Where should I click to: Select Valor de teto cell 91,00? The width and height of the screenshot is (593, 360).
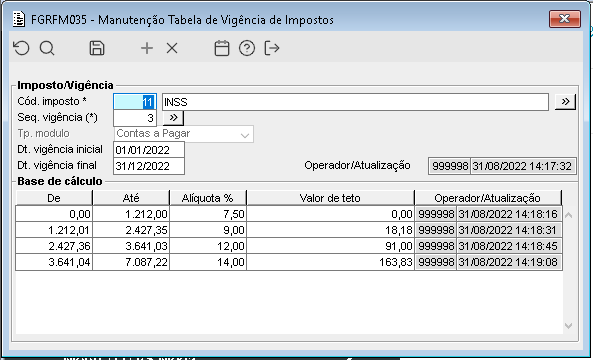(x=330, y=246)
